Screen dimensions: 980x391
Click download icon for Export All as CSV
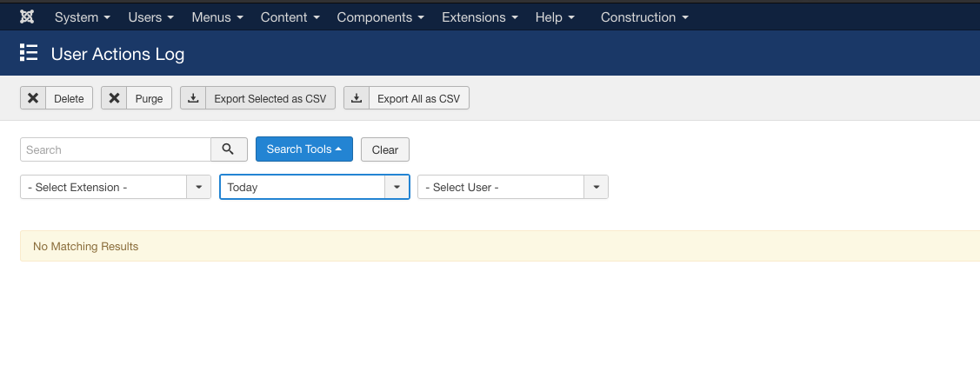point(357,98)
